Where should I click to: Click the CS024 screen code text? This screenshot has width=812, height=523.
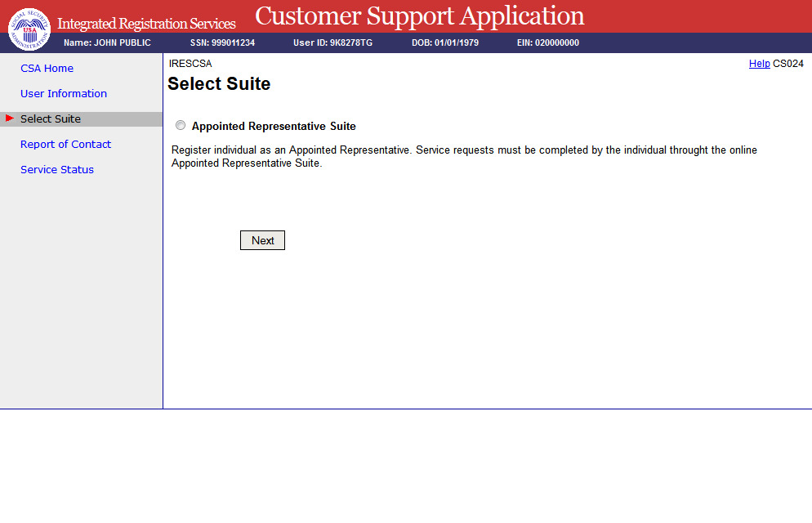pos(788,64)
